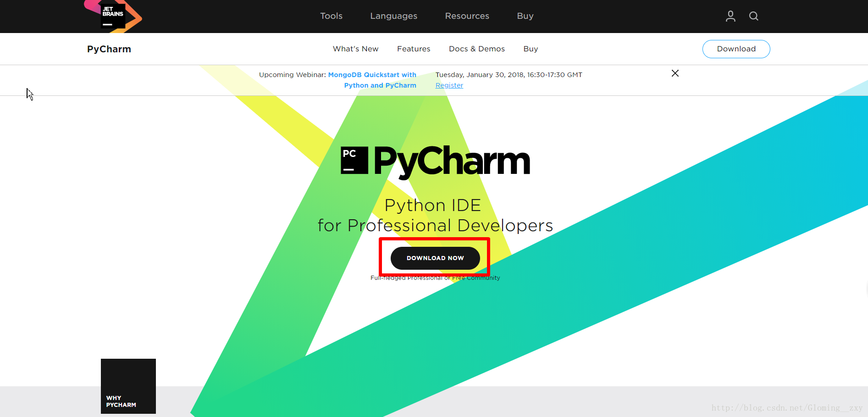Open the Register webinar link
The width and height of the screenshot is (868, 417).
449,85
